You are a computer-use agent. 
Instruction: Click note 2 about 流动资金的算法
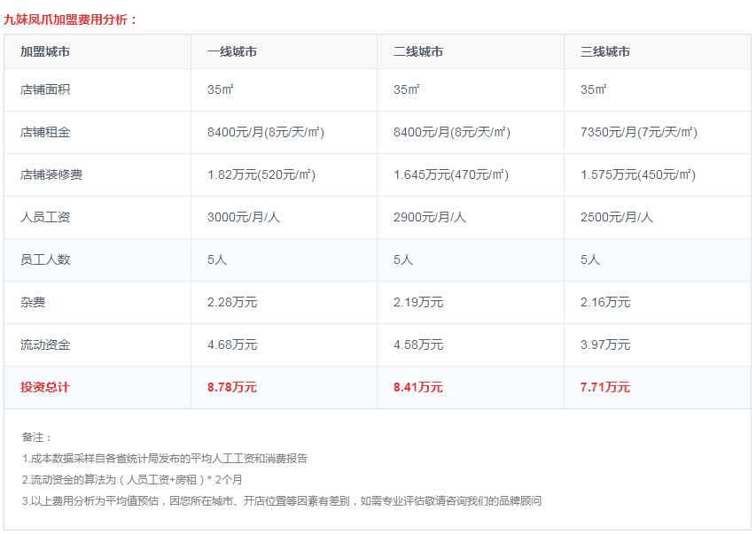132,480
